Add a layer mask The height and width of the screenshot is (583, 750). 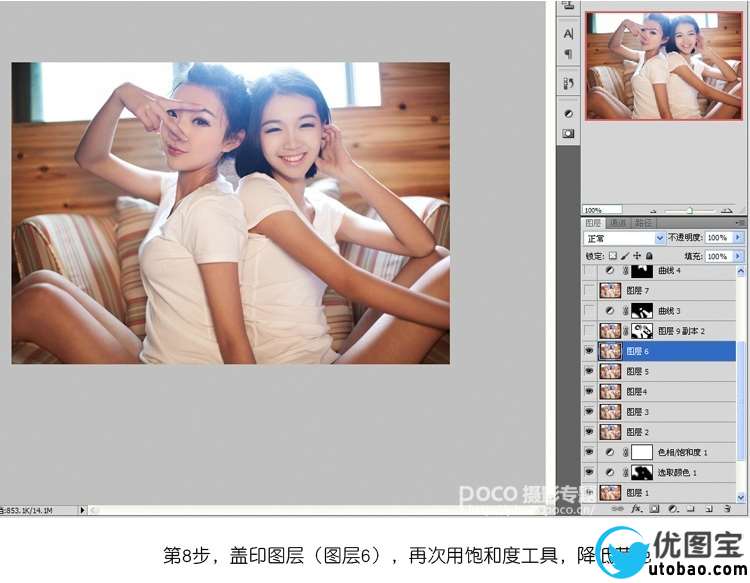[x=654, y=509]
